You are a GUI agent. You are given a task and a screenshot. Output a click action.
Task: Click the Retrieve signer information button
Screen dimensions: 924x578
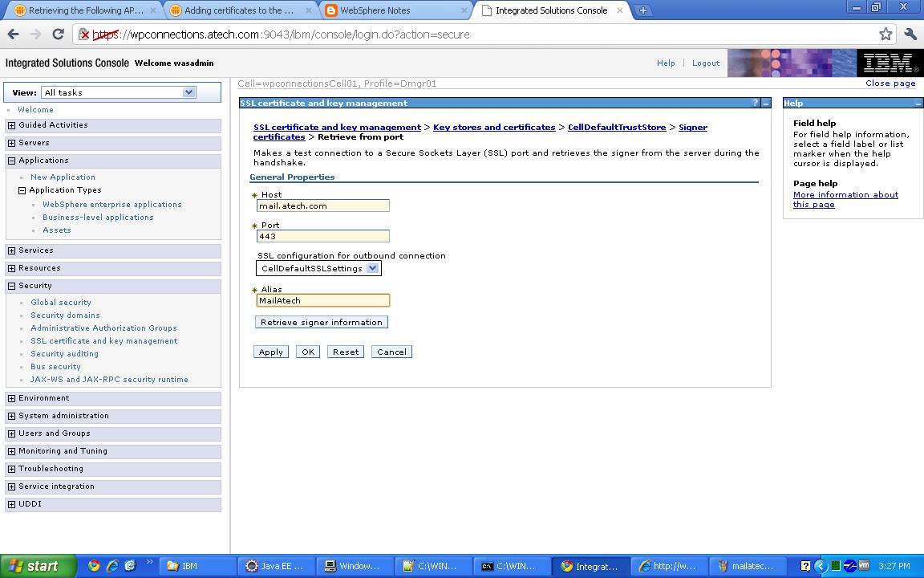tap(321, 322)
